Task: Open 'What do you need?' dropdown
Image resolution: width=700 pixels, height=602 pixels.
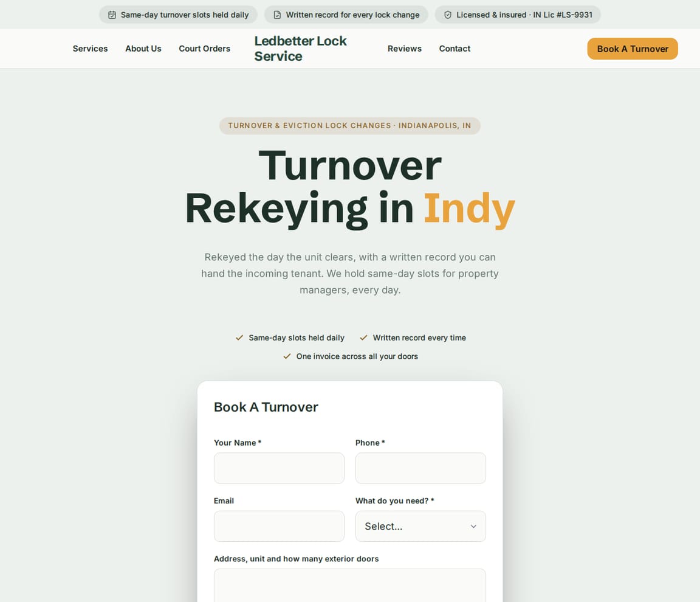Action: point(420,526)
